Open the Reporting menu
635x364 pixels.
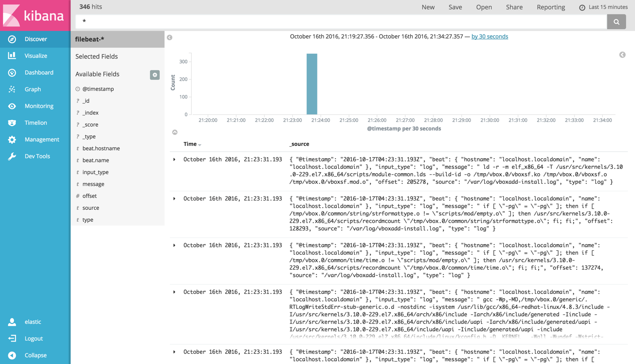pos(551,7)
